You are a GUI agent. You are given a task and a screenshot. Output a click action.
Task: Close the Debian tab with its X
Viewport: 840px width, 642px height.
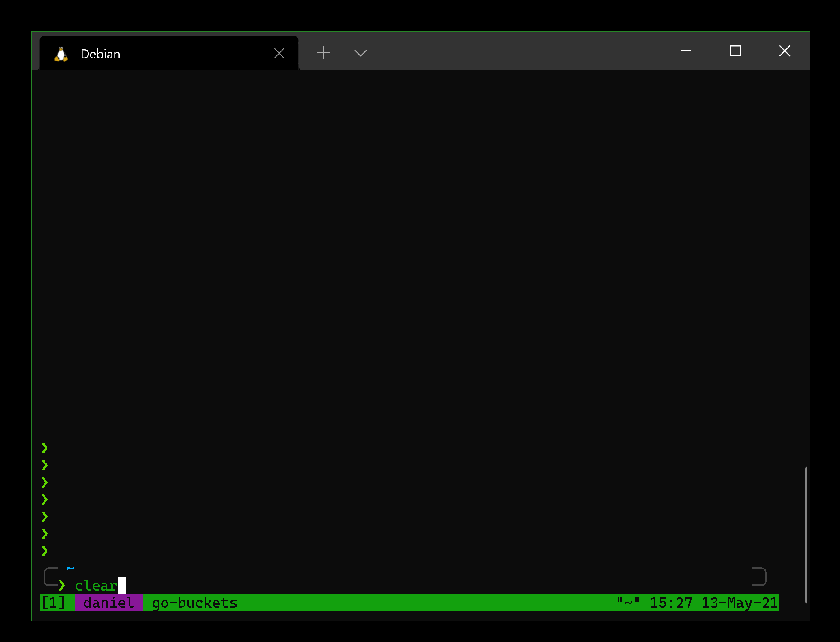pyautogui.click(x=279, y=53)
